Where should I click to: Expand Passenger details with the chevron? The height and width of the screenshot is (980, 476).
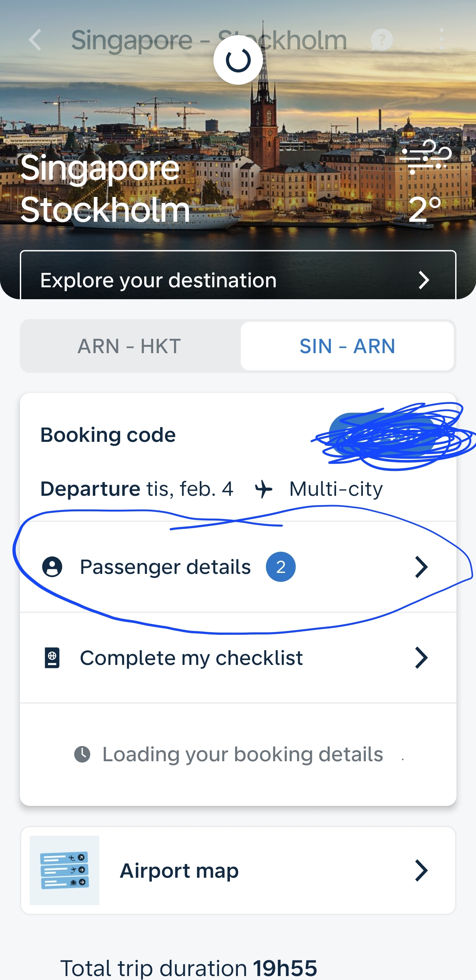(421, 567)
